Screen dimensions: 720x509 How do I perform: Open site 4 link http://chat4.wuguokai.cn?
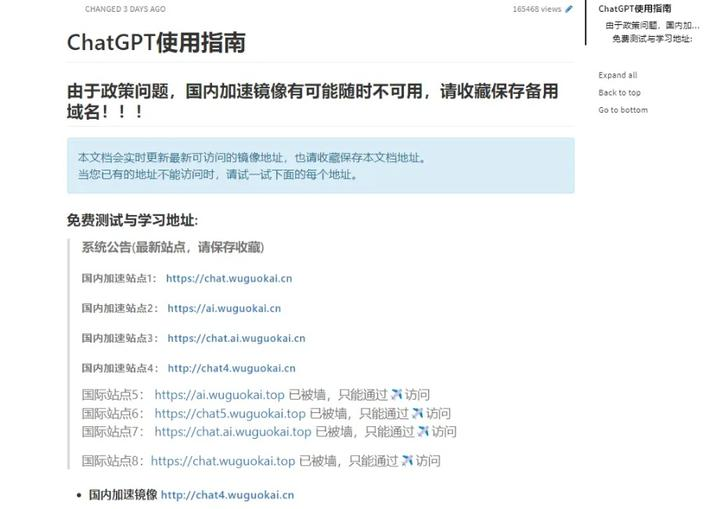[231, 368]
